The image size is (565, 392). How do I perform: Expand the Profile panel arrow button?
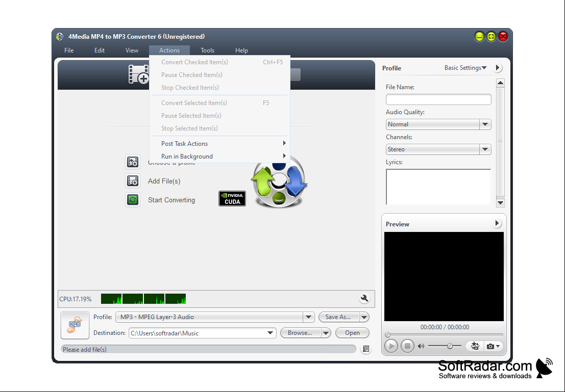[498, 68]
